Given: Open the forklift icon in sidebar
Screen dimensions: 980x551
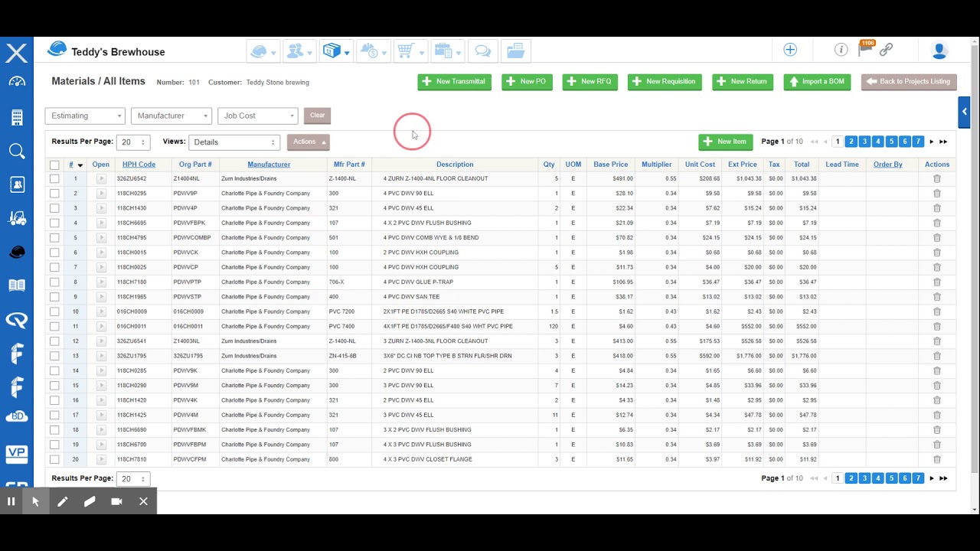Looking at the screenshot, I should coord(16,219).
